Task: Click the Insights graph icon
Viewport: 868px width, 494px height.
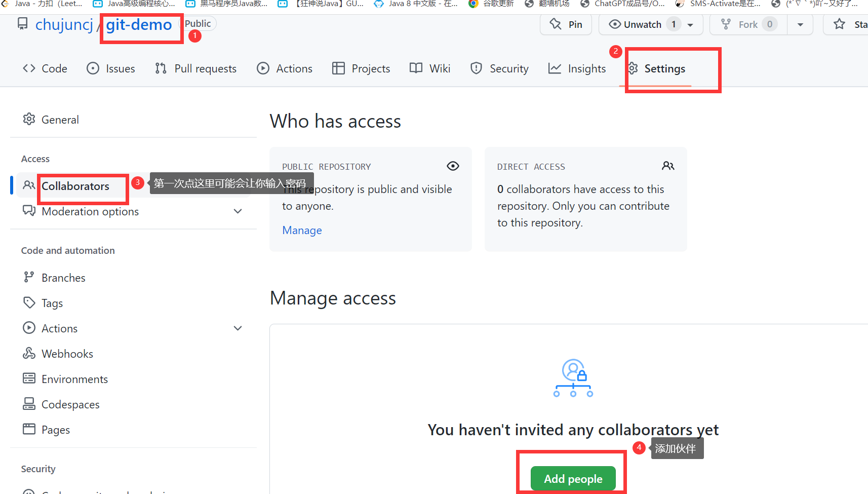Action: point(555,68)
